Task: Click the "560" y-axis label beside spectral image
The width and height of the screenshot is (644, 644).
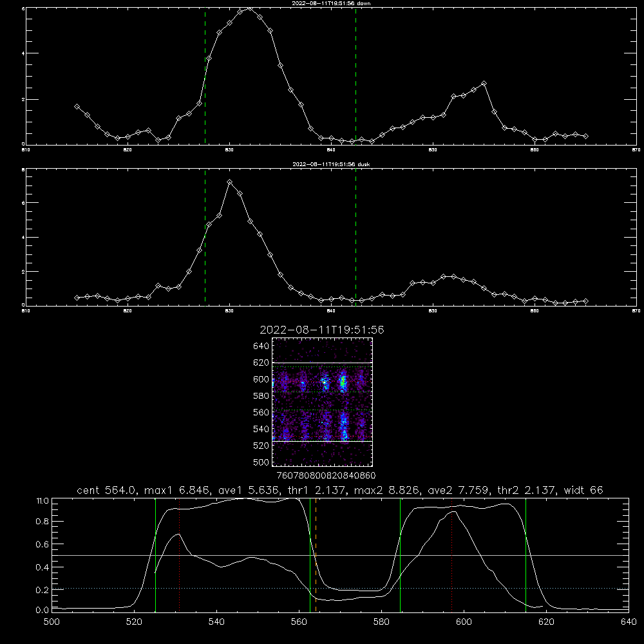Action: tap(261, 412)
